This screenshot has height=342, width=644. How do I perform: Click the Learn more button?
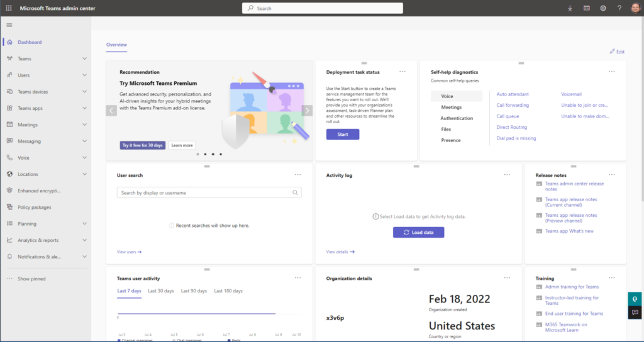[x=182, y=145]
